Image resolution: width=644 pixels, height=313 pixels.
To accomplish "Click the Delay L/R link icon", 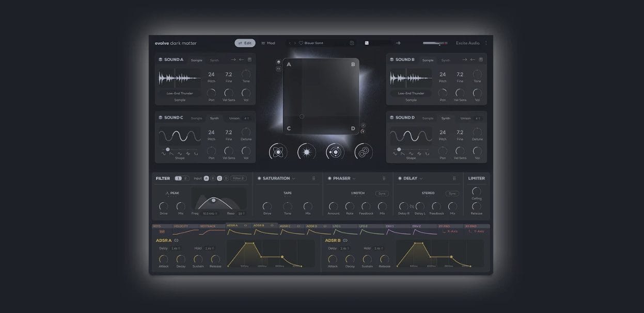I will point(412,206).
